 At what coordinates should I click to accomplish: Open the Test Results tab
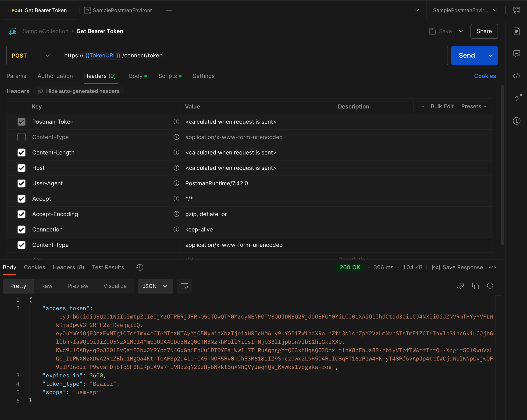[x=108, y=267]
